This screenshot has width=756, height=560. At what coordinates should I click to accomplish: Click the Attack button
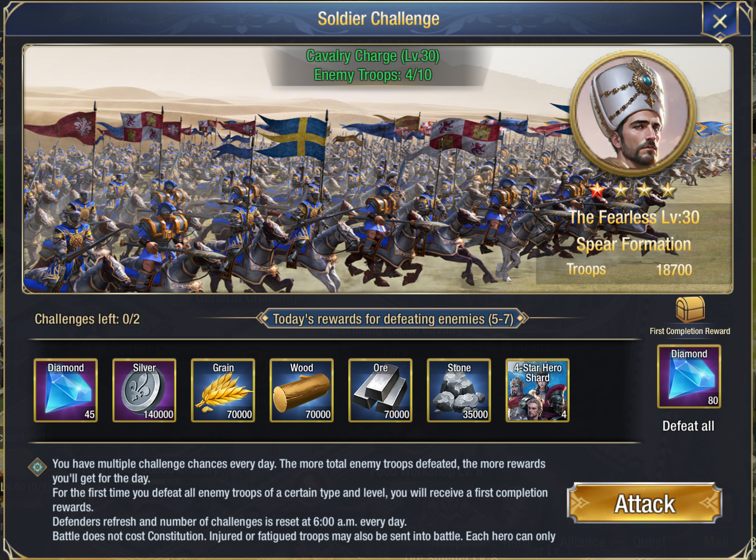pyautogui.click(x=645, y=503)
